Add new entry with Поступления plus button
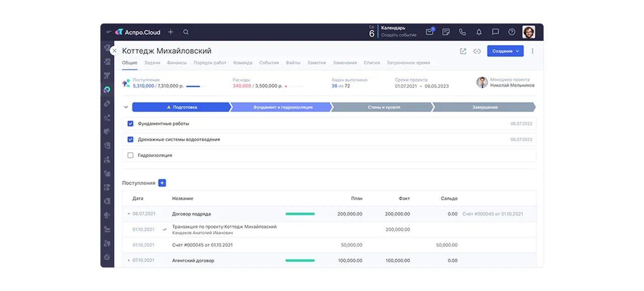Screen dimensions: 644x291 point(162,183)
